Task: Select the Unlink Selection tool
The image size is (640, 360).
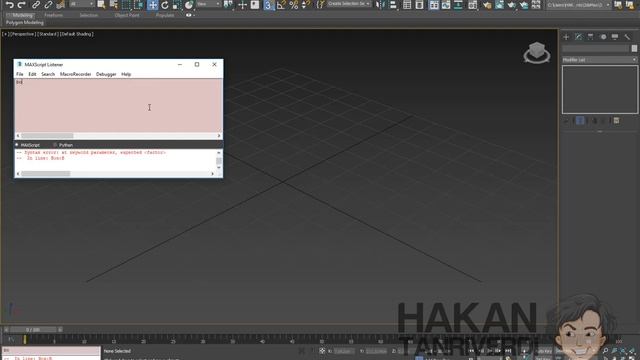Action: click(48, 5)
